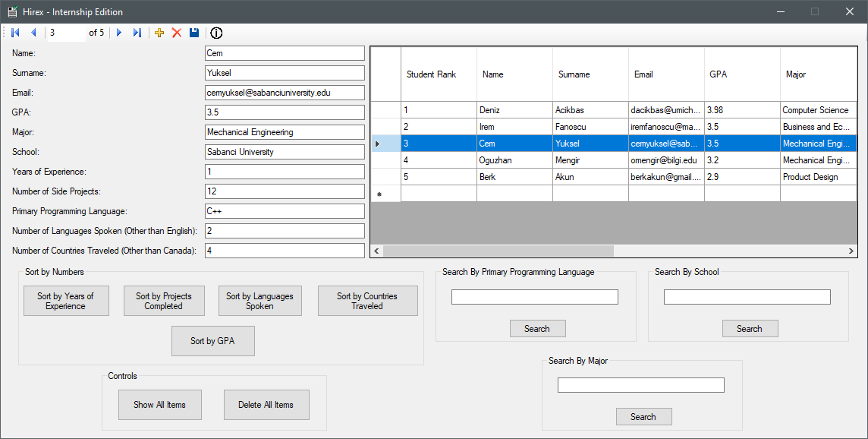
Task: Add new record plus icon
Action: (x=159, y=33)
